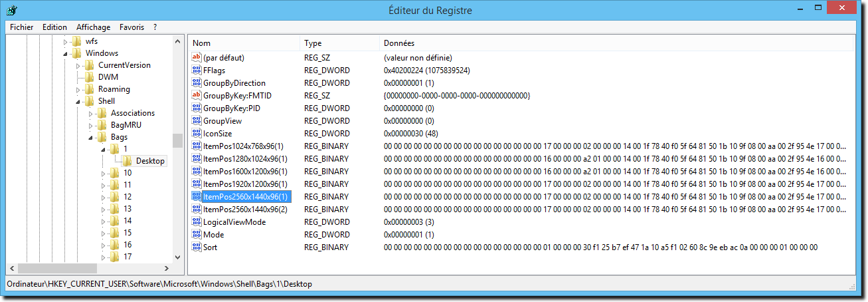
Task: Expand the Associations key
Action: point(91,114)
